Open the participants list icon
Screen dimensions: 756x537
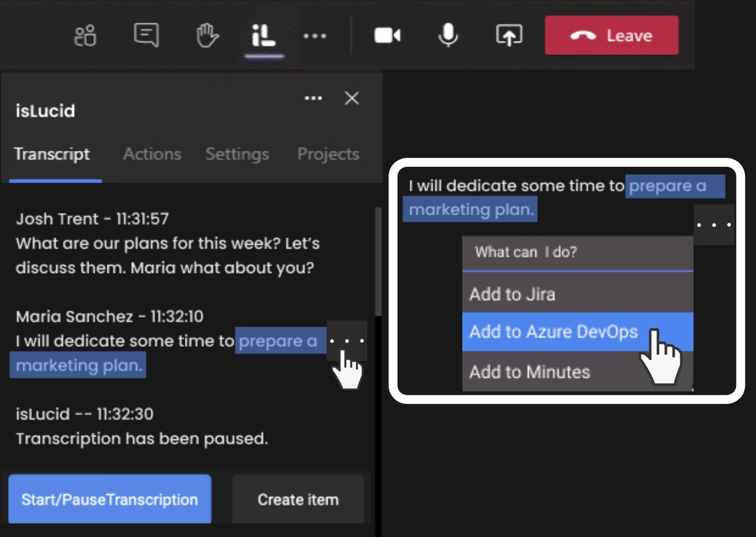85,36
